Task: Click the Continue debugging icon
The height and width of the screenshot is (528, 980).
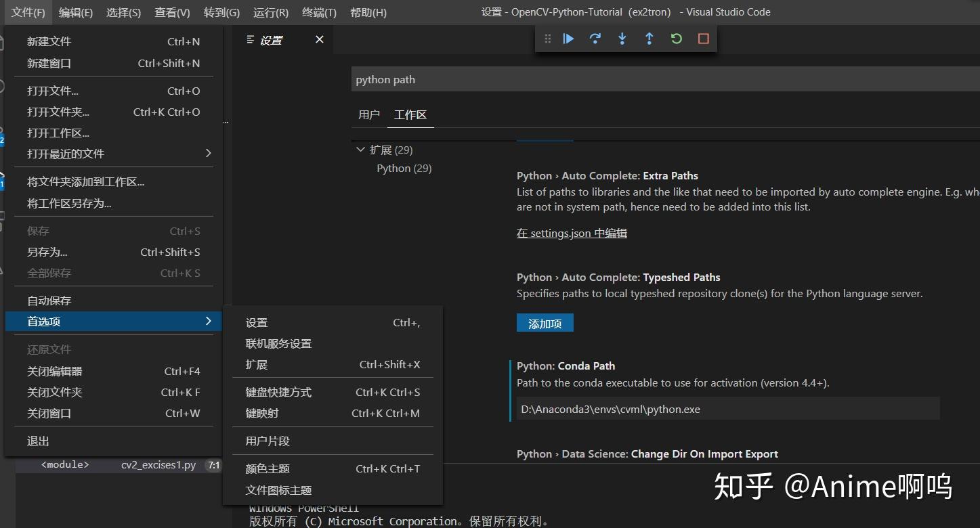Action: coord(568,39)
